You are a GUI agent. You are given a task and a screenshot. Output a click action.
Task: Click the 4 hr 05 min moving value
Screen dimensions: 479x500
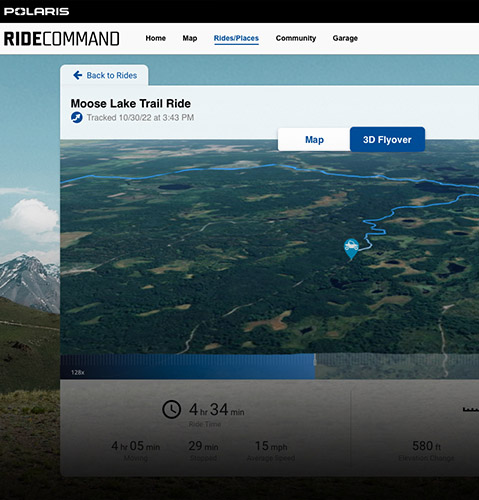coord(136,446)
